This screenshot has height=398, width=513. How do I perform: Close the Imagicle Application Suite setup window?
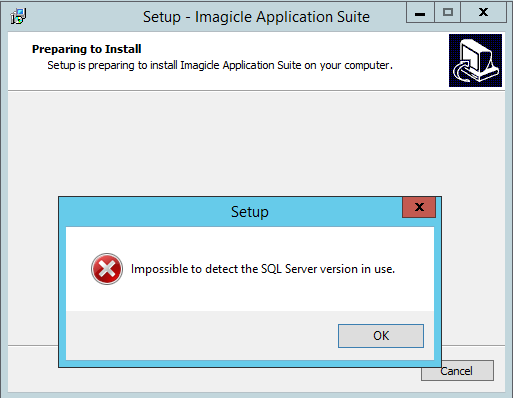pos(483,13)
